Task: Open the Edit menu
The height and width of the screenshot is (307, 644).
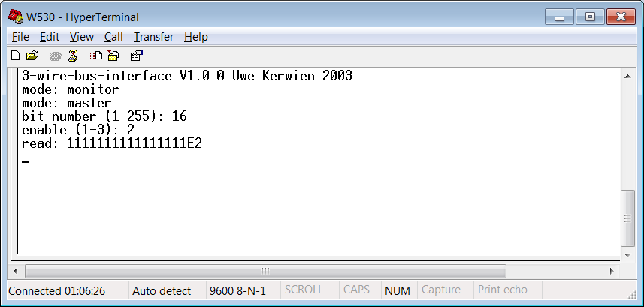Action: click(x=50, y=37)
